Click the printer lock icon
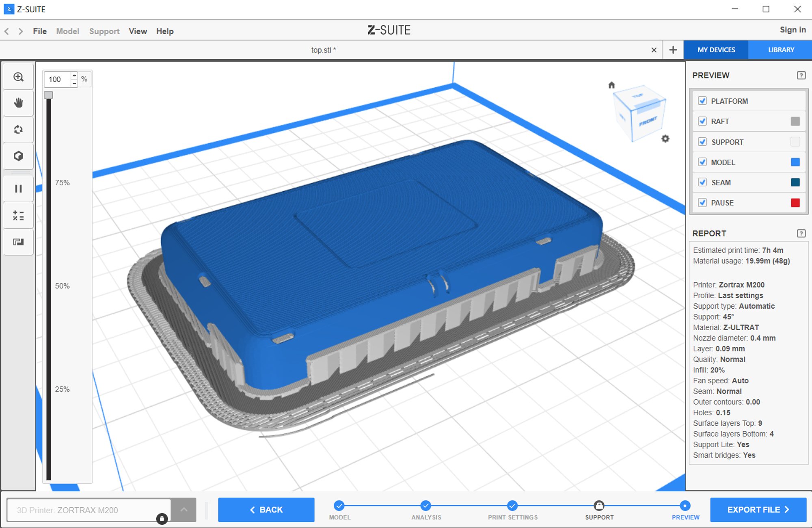812x528 pixels. tap(162, 519)
